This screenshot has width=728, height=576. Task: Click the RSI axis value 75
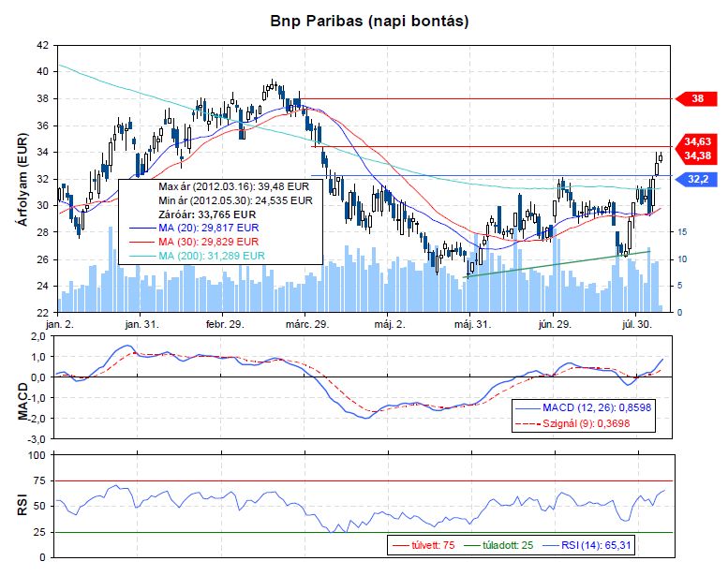coord(39,480)
